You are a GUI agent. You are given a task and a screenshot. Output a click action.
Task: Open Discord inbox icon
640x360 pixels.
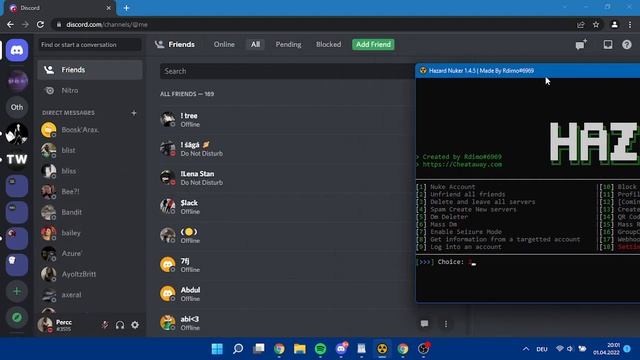click(x=608, y=44)
